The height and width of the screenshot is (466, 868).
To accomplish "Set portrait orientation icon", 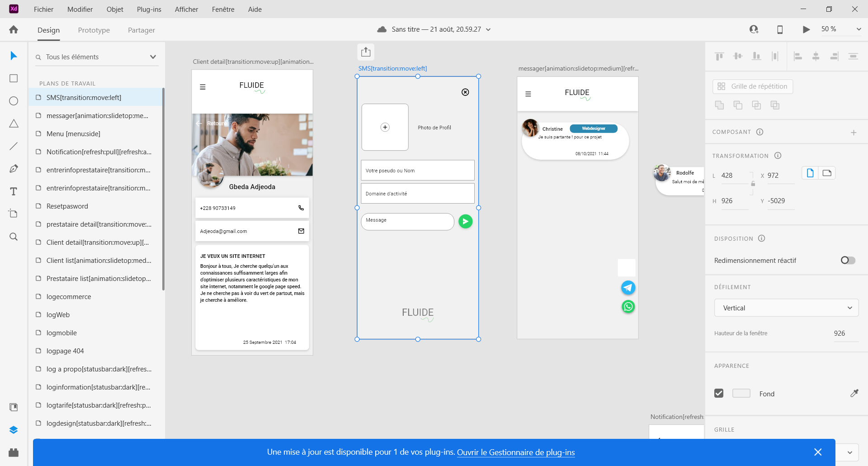I will [810, 173].
